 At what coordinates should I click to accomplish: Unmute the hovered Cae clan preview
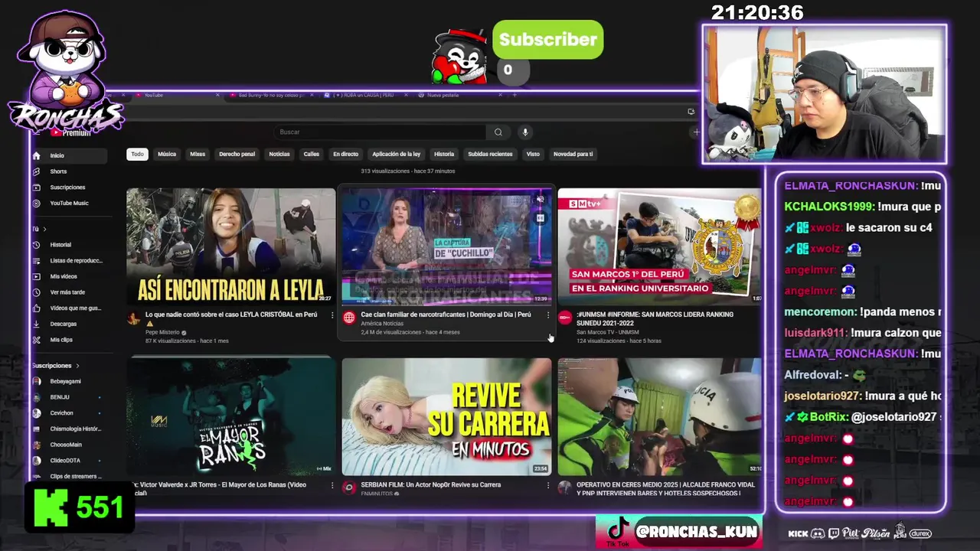[x=540, y=200]
